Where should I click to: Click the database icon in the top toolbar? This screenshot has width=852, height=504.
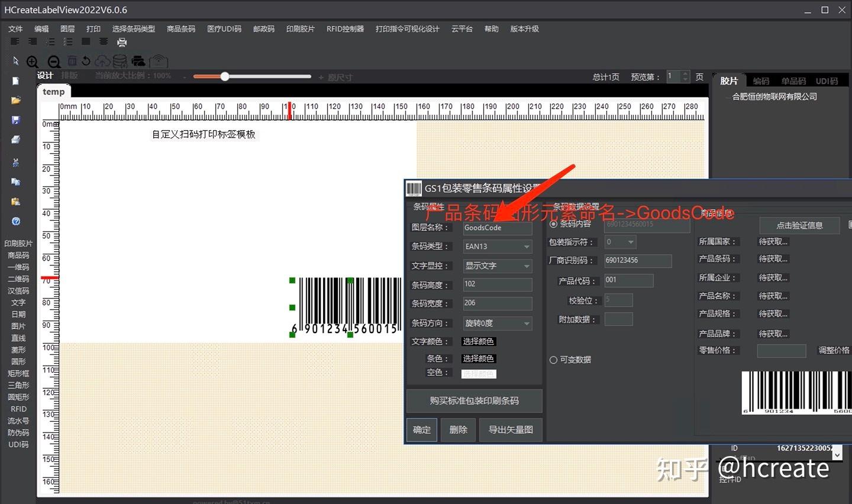119,61
